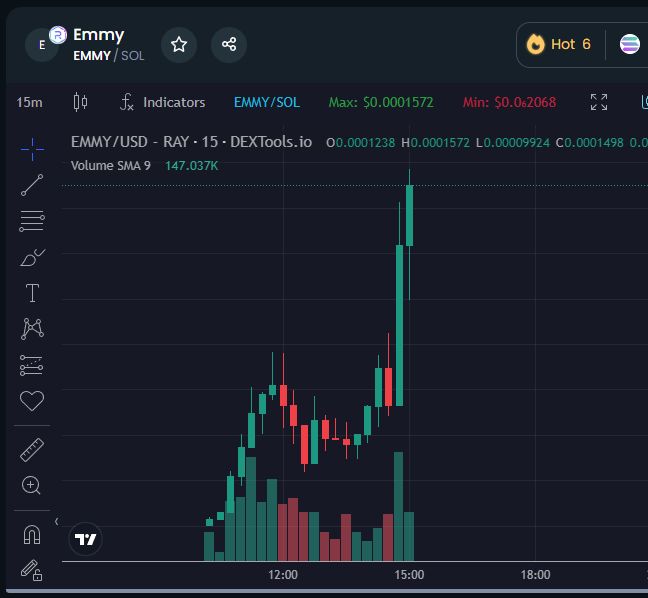
Task: Select the XABCD pattern tool
Action: click(x=32, y=329)
